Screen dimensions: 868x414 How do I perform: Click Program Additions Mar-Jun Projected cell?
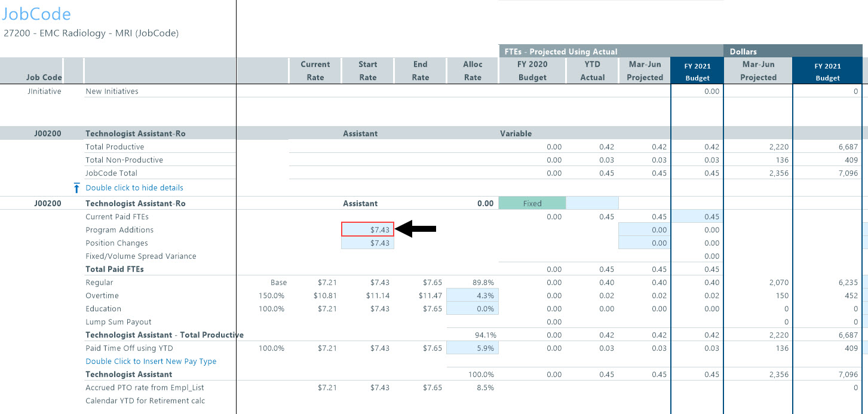coord(645,230)
